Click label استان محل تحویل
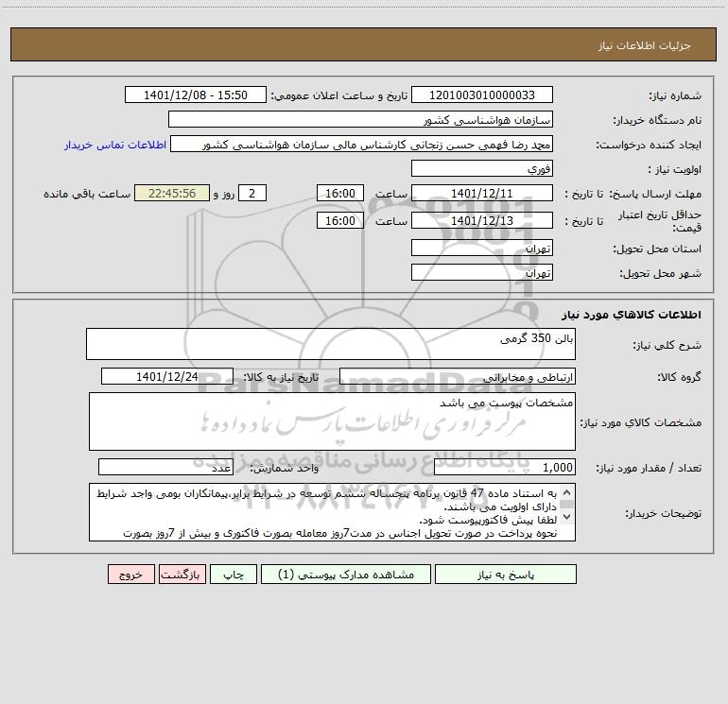 pyautogui.click(x=657, y=249)
